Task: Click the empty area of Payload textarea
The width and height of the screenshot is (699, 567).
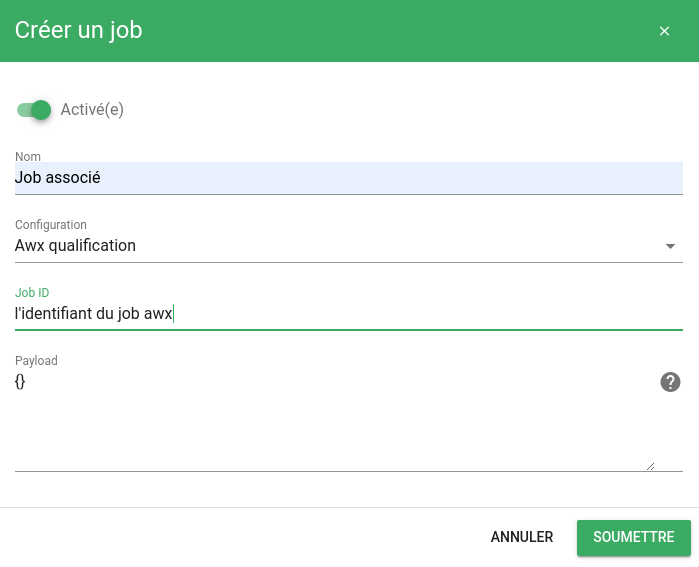Action: click(x=330, y=428)
